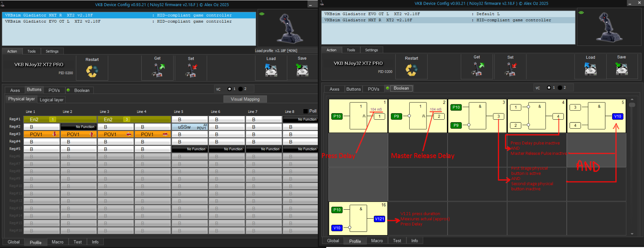644x248 pixels.
Task: Click the POV1 up-arrow cell in Reg#3
Action: 79,134
